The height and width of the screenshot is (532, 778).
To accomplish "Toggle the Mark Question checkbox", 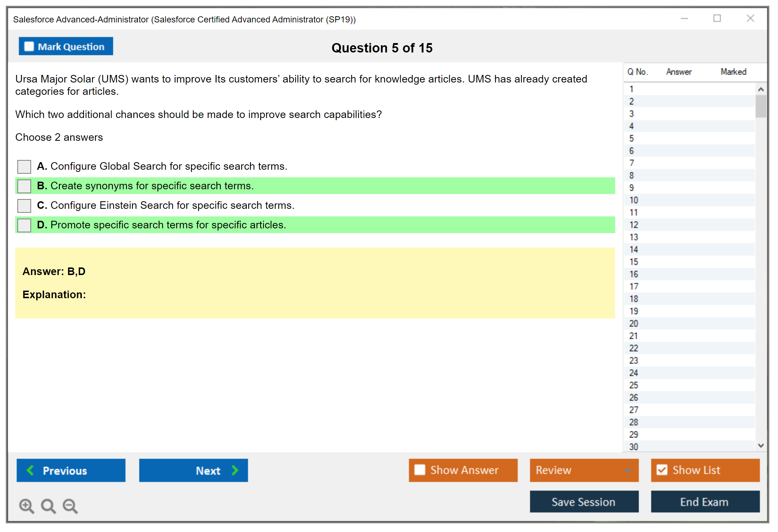I will [x=29, y=46].
